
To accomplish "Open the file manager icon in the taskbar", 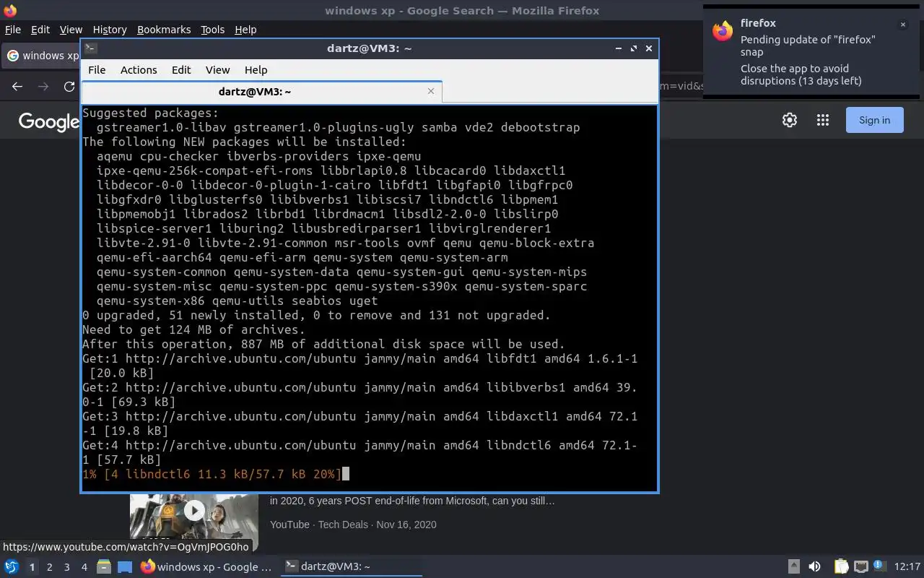I will pos(104,567).
